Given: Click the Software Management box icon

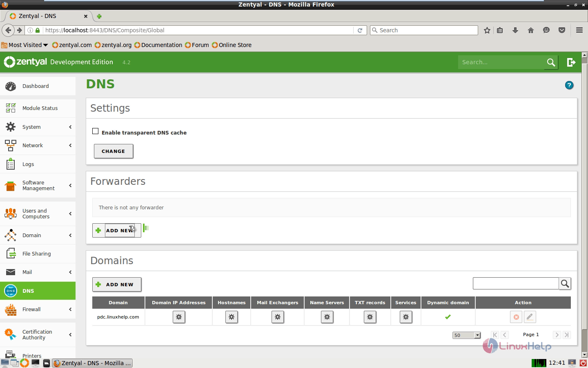Looking at the screenshot, I should (11, 186).
